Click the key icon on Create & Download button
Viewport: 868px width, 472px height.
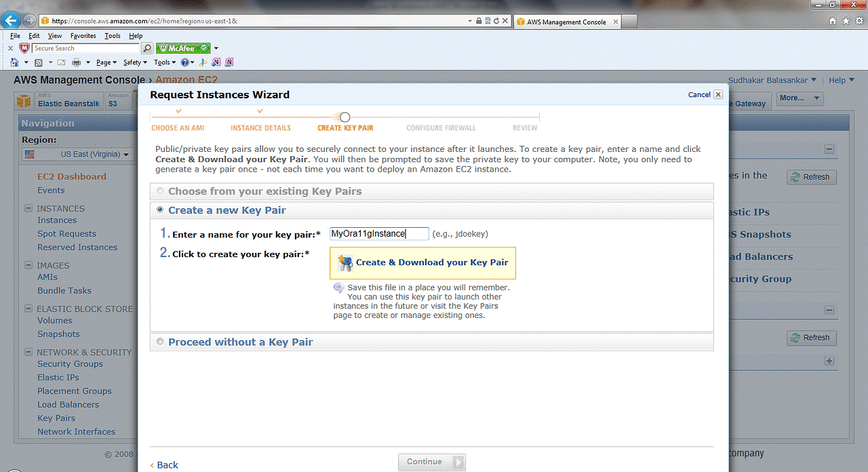click(x=345, y=262)
